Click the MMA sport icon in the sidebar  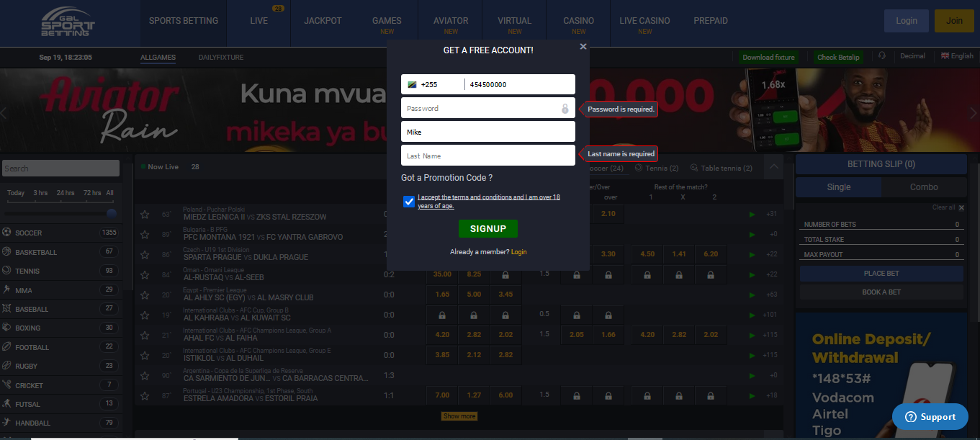pos(7,289)
